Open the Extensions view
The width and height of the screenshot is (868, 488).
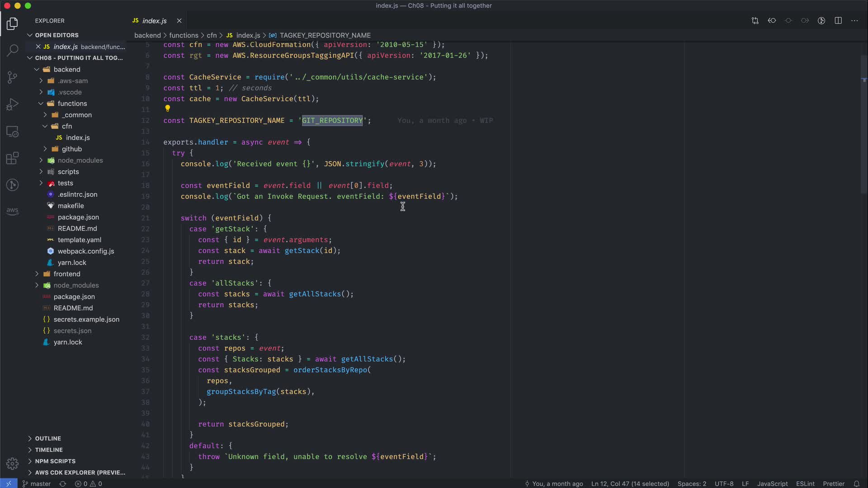coord(12,158)
